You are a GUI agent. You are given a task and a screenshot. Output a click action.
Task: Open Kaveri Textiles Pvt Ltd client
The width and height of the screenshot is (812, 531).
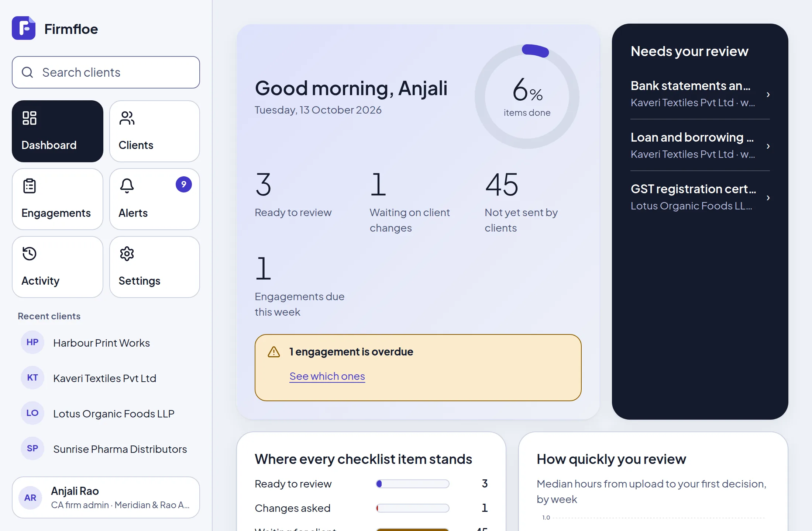pyautogui.click(x=106, y=378)
